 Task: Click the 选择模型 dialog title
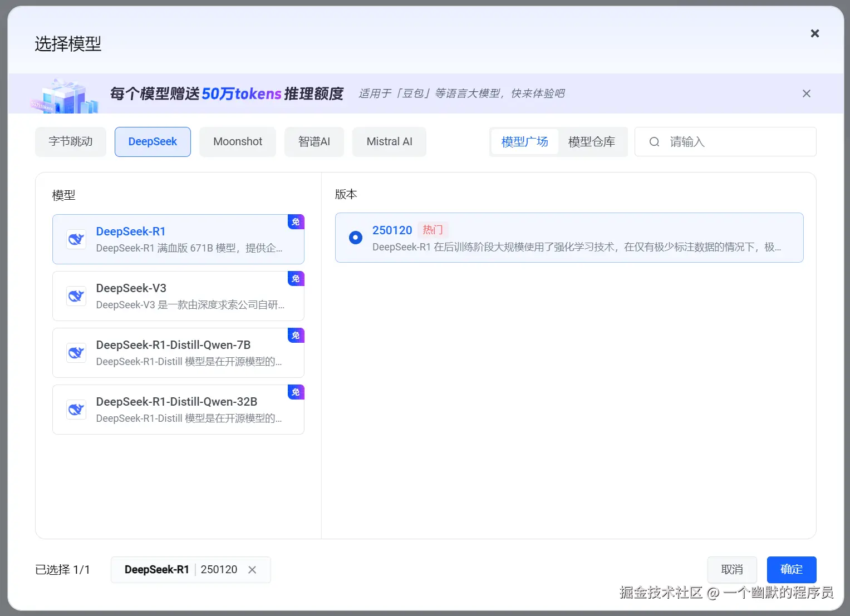pos(68,44)
